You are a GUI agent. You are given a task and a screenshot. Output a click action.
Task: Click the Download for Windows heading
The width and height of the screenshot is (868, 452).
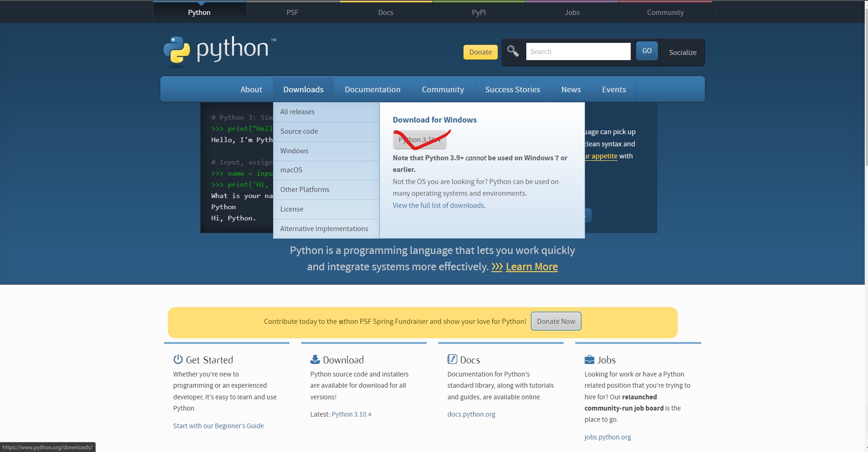point(434,120)
